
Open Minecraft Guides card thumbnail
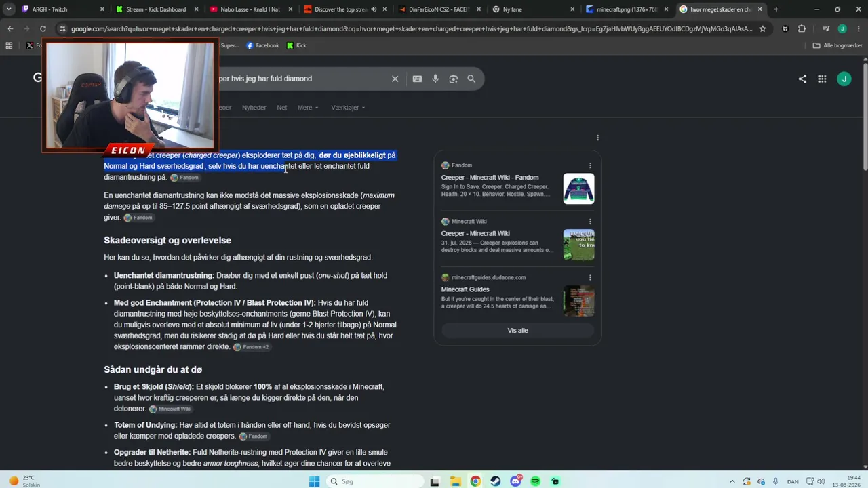click(578, 300)
